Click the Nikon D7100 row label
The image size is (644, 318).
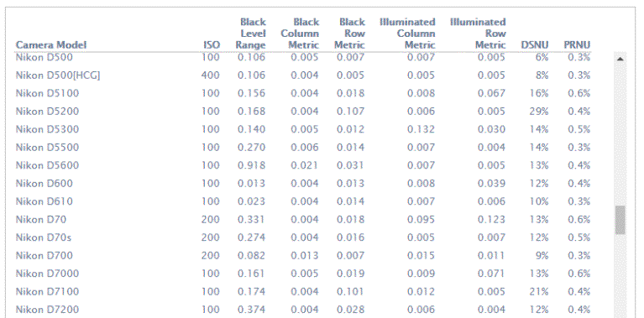(x=47, y=292)
